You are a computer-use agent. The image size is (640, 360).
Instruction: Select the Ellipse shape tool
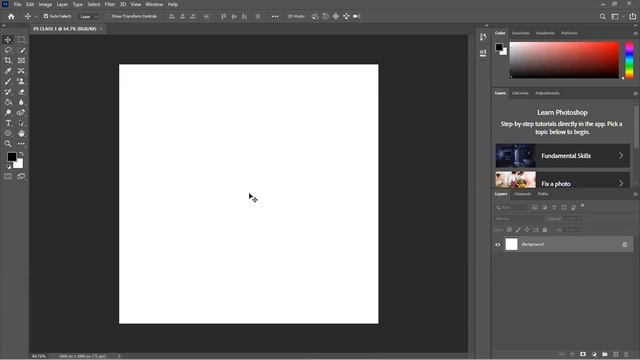(8, 133)
